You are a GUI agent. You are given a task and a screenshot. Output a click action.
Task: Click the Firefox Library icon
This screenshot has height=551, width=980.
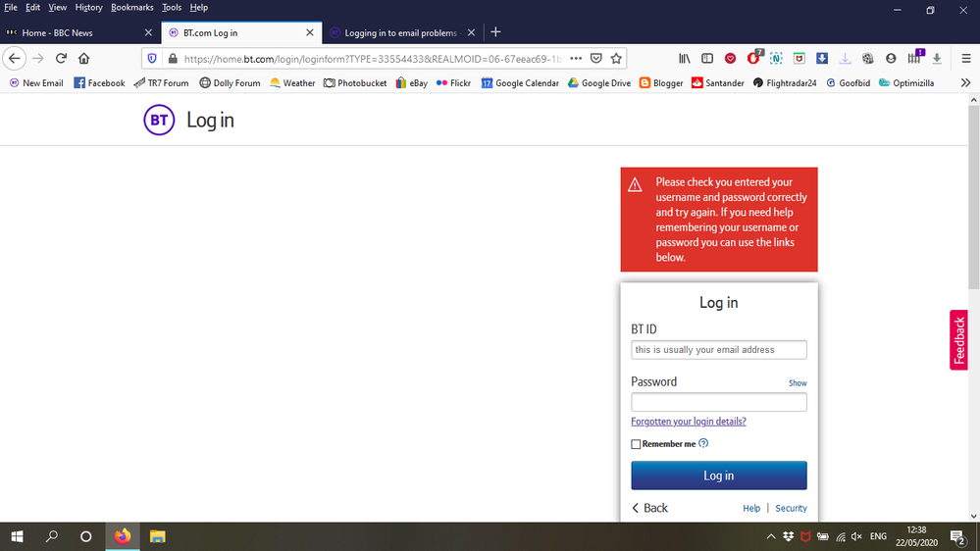tap(685, 59)
